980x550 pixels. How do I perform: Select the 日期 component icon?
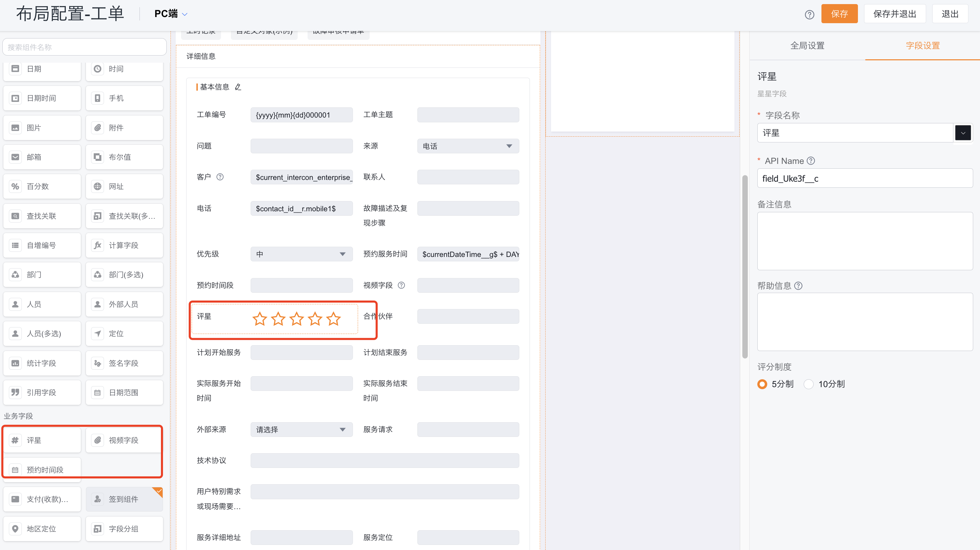15,69
